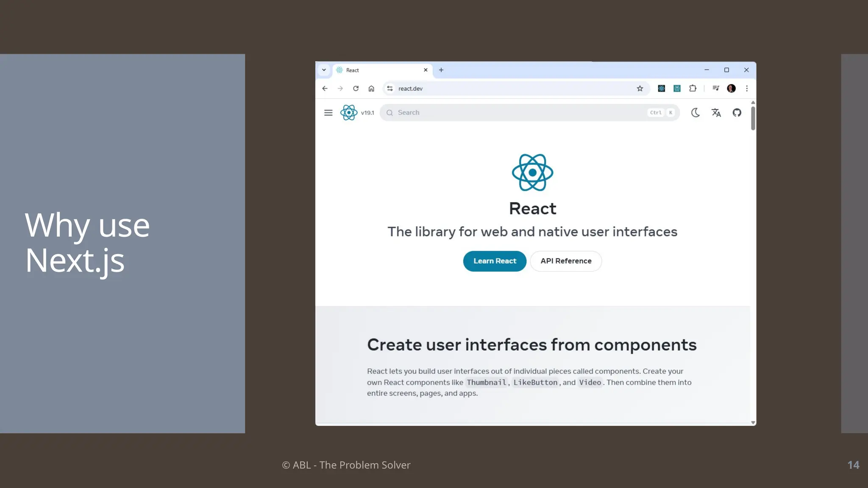The width and height of the screenshot is (868, 488).
Task: Toggle dark mode with moon icon
Action: (x=696, y=113)
